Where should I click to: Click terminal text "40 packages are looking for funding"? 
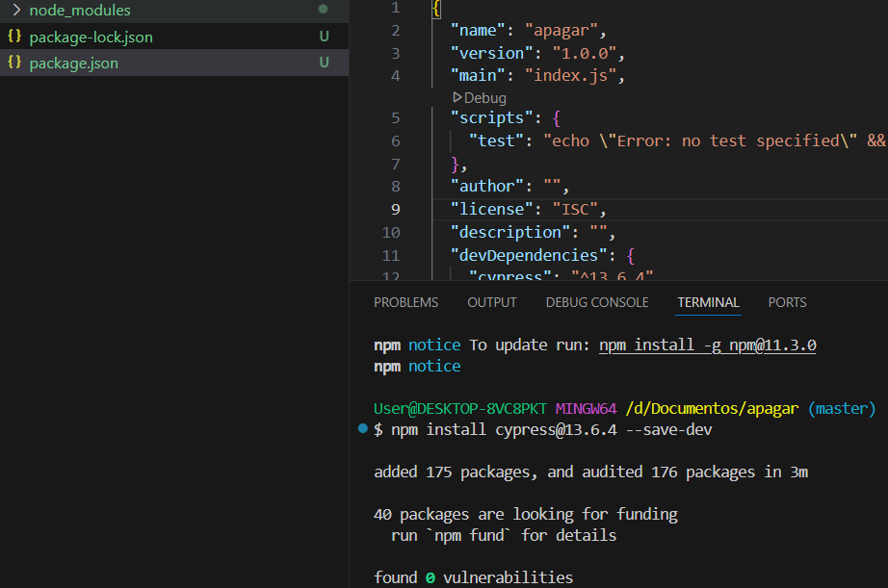526,515
